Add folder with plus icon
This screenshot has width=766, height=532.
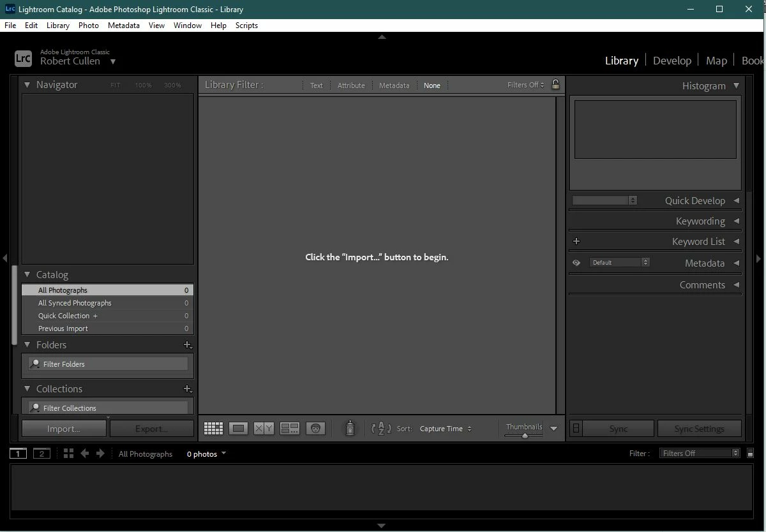click(x=188, y=344)
